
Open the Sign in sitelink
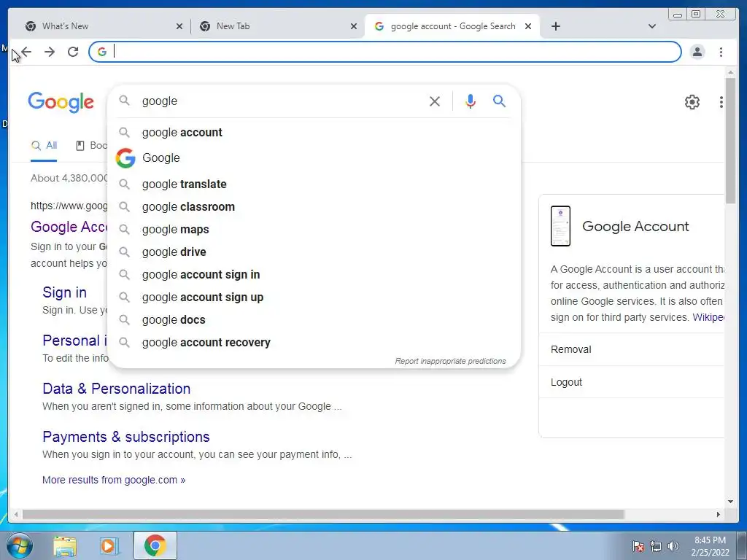click(64, 292)
